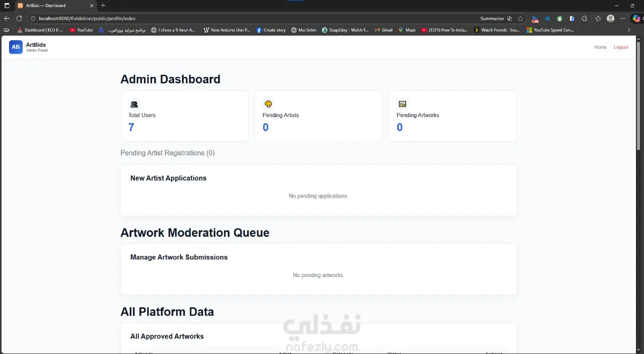
Task: Click the localhost address bar field
Action: tap(252, 19)
